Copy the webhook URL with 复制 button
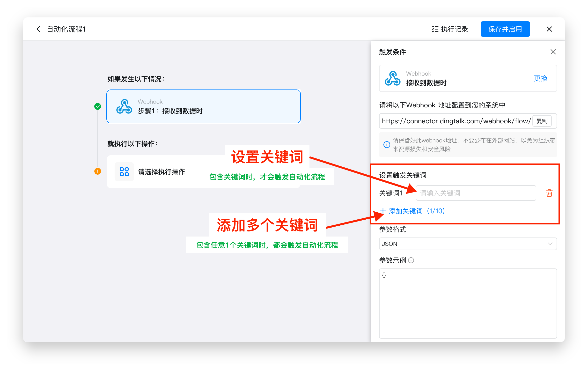588x371 pixels. click(x=542, y=121)
